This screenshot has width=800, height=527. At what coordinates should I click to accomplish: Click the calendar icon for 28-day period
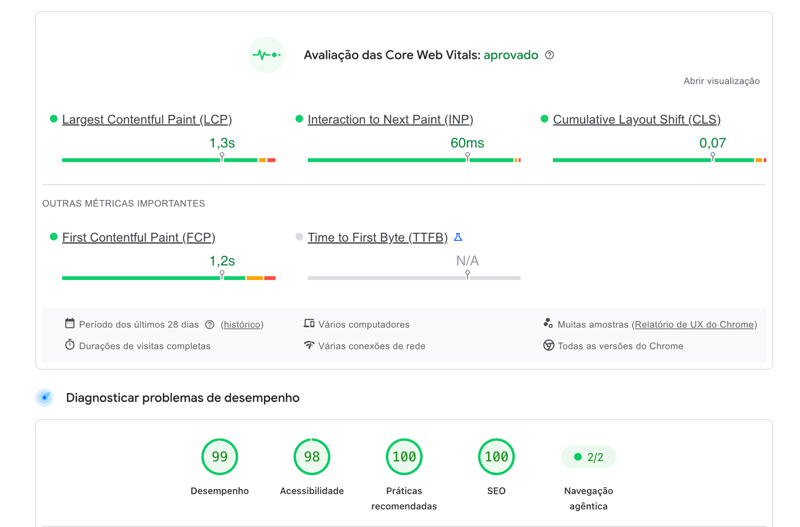70,323
